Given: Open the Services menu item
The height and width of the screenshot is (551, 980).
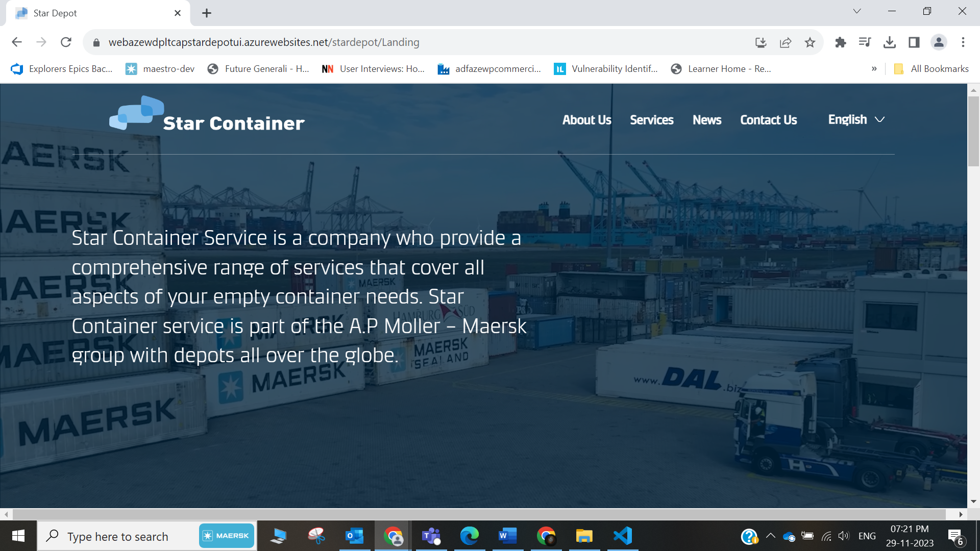Looking at the screenshot, I should click(651, 120).
